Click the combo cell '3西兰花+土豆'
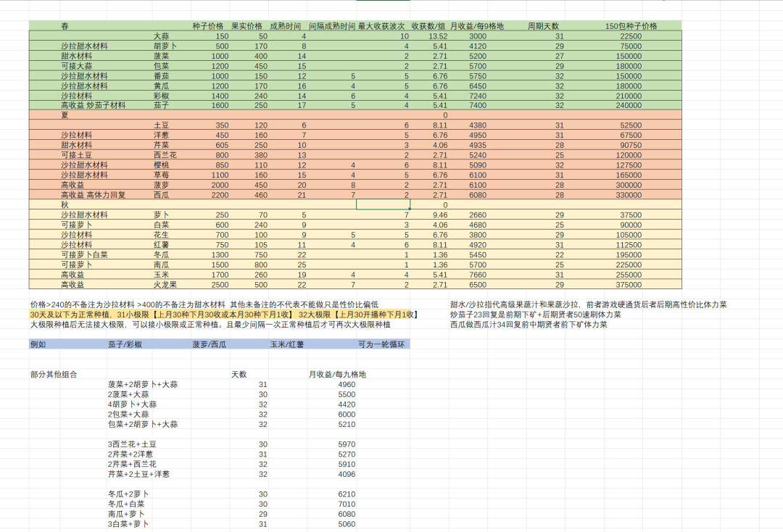Screen dimensions: 783x532 click(132, 444)
